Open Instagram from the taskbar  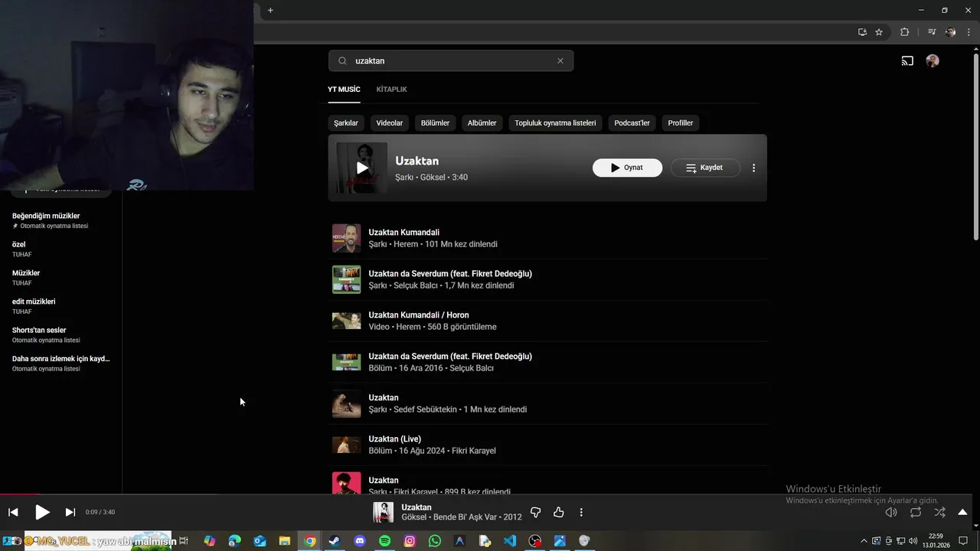(x=410, y=541)
